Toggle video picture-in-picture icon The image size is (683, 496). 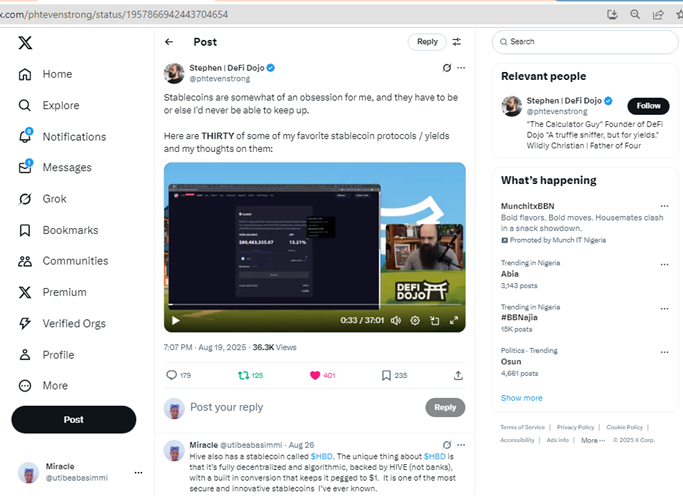[434, 321]
